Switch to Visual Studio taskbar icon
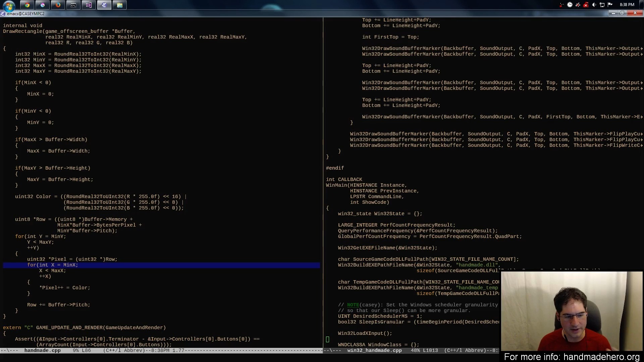Viewport: 644px width, 362px height. pyautogui.click(x=89, y=5)
